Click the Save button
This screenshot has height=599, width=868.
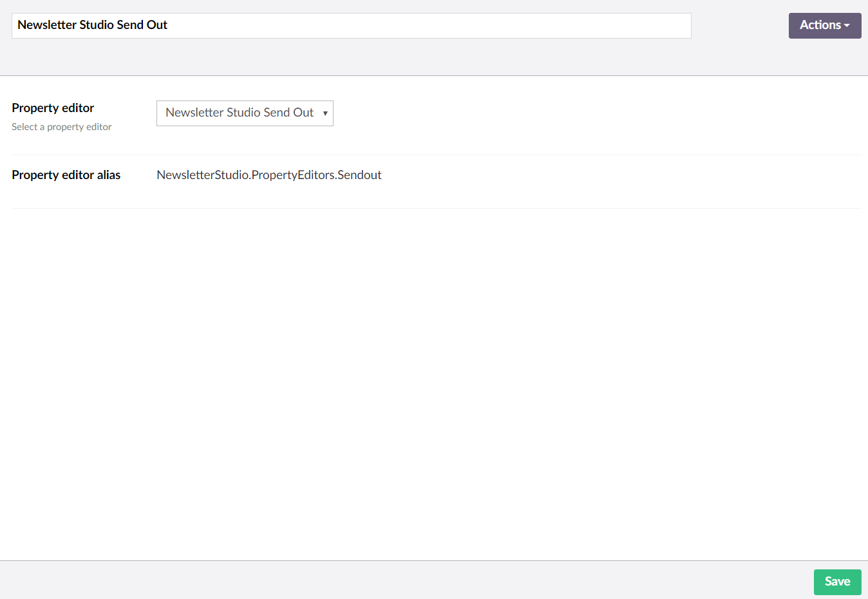[837, 582]
